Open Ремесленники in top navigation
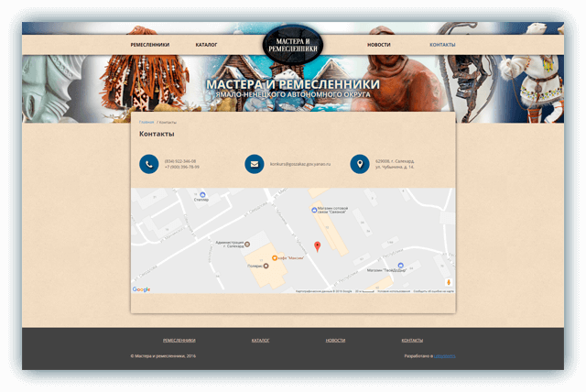 150,45
